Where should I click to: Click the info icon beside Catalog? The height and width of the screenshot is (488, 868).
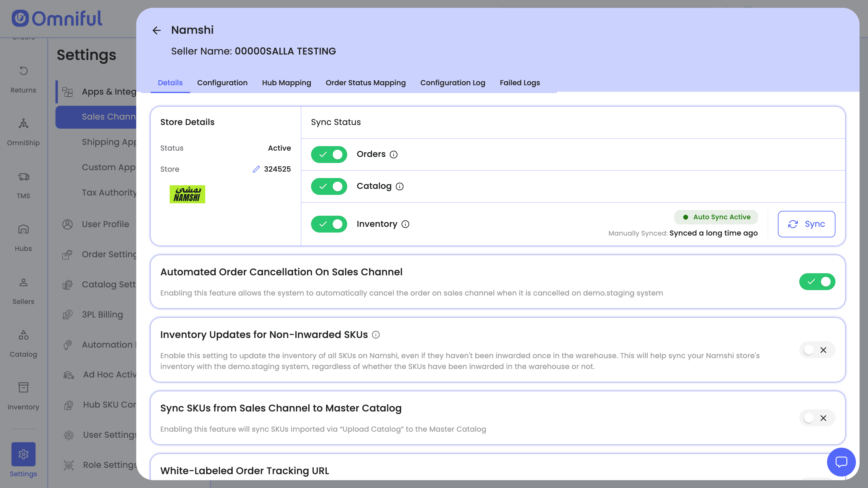point(399,186)
